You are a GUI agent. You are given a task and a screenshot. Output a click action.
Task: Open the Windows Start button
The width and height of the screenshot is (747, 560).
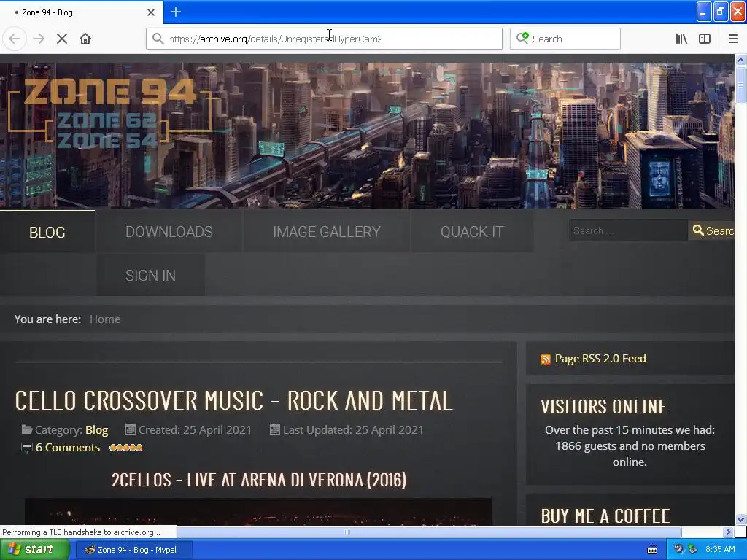pyautogui.click(x=35, y=550)
